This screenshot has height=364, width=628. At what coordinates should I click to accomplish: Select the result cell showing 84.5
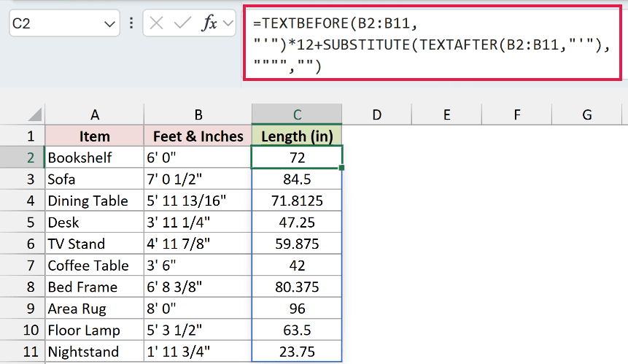[297, 179]
